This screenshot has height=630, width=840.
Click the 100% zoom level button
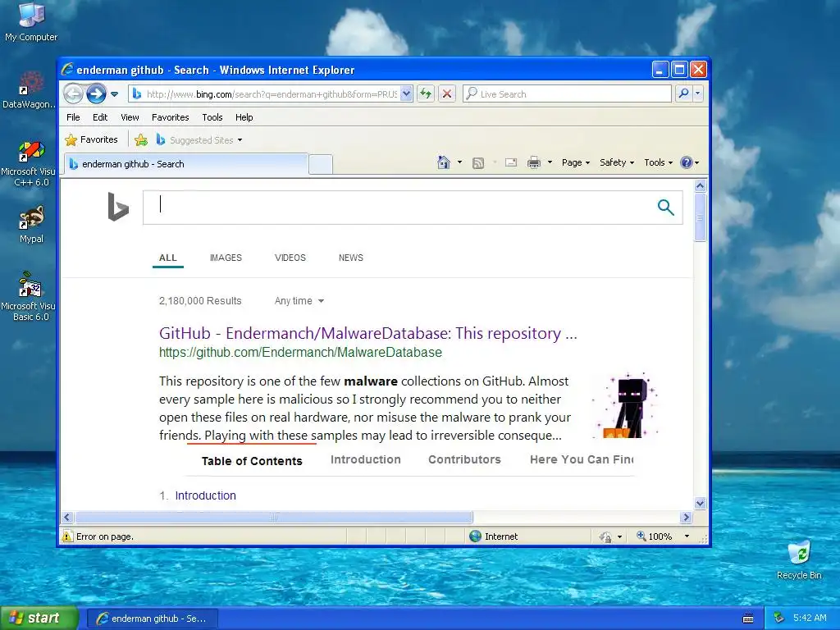pyautogui.click(x=654, y=536)
